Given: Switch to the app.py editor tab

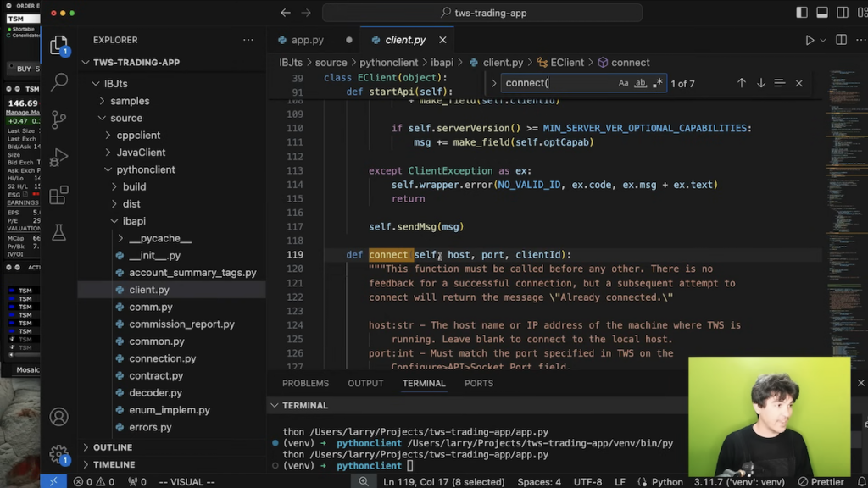Looking at the screenshot, I should [x=307, y=40].
